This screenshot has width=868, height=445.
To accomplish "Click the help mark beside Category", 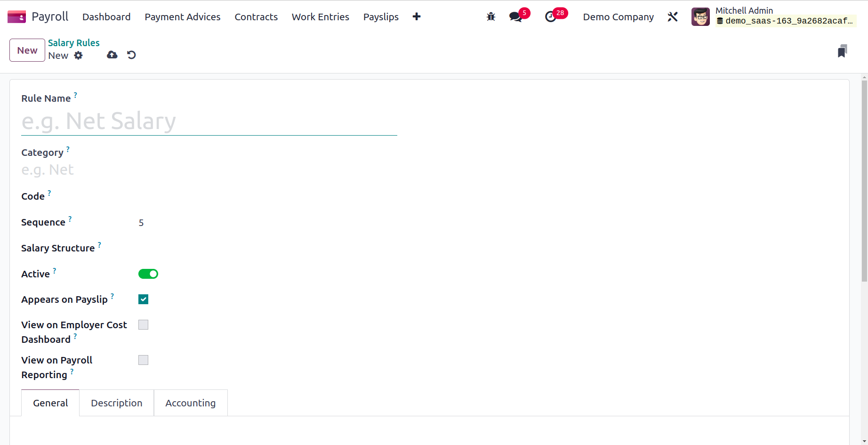I will click(x=68, y=149).
